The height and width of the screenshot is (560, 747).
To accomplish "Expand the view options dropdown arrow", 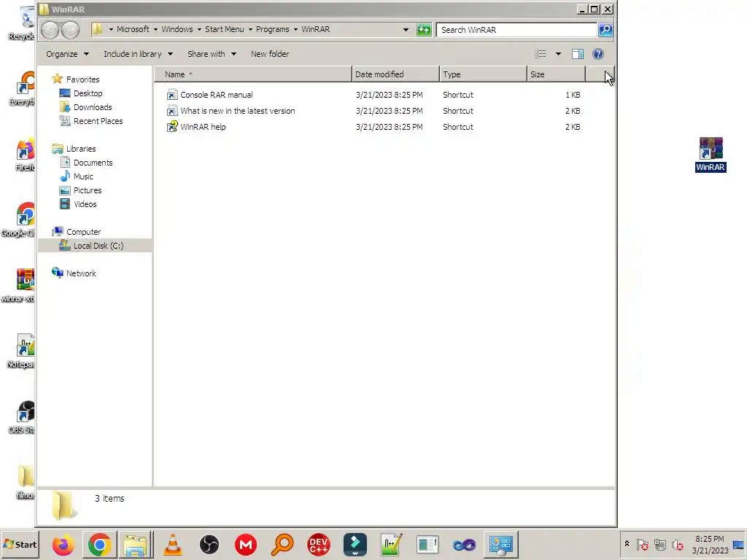I will (558, 54).
